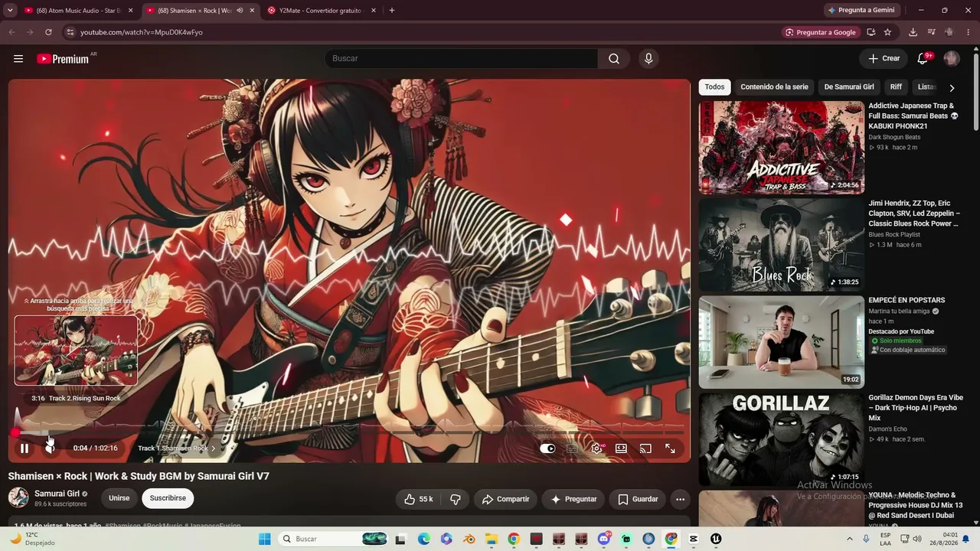Screen dimensions: 980x551
Task: Open the Gorillaz Demon Days thumbnail
Action: point(782,439)
